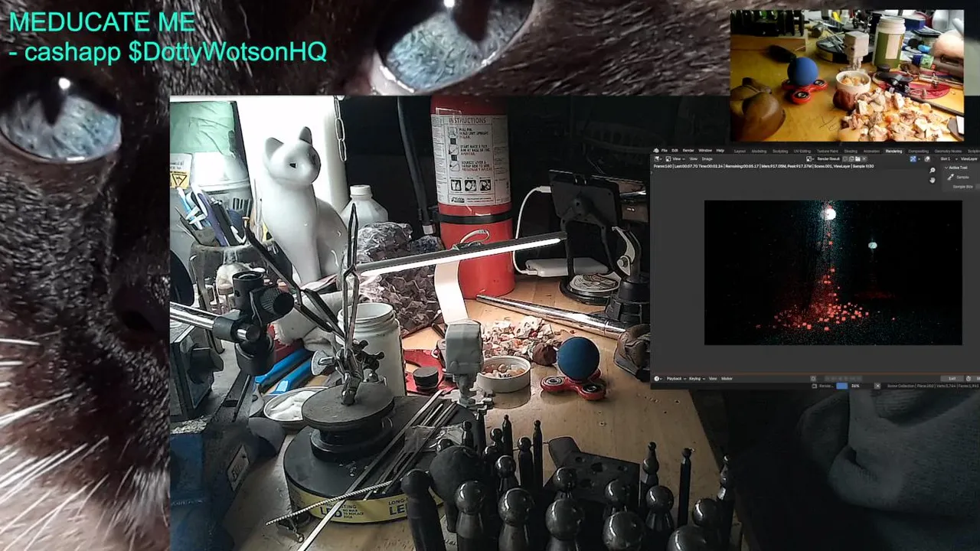
Task: Open the timeline Keying menu
Action: (697, 378)
